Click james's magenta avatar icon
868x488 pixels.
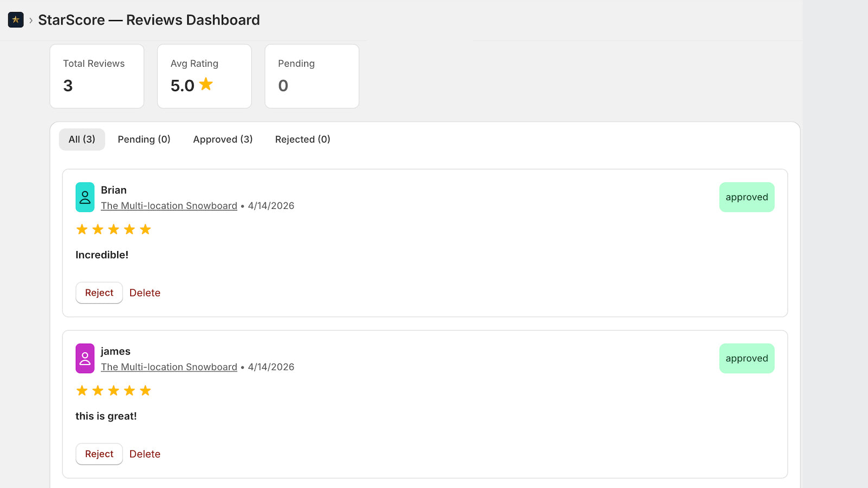pos(85,358)
